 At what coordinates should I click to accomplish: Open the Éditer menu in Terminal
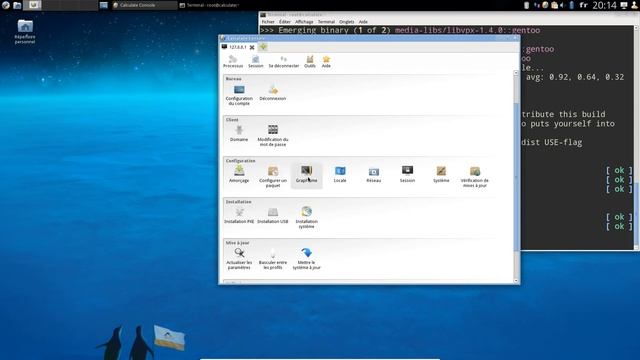coord(285,22)
